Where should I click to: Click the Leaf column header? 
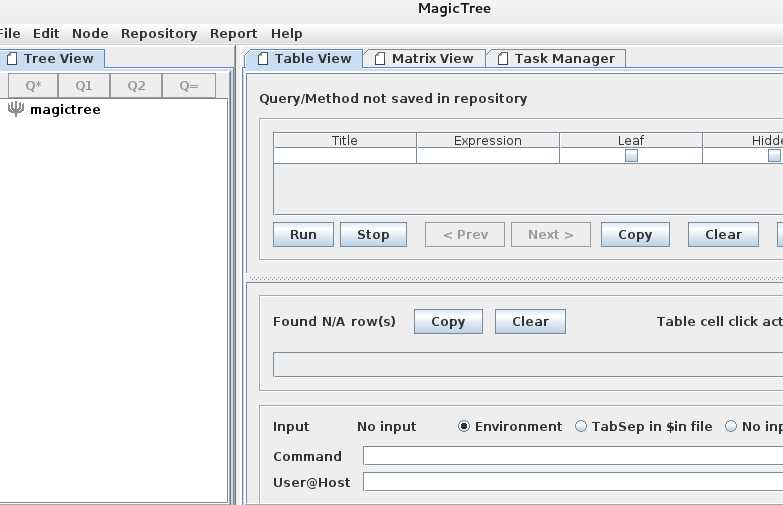pos(631,140)
